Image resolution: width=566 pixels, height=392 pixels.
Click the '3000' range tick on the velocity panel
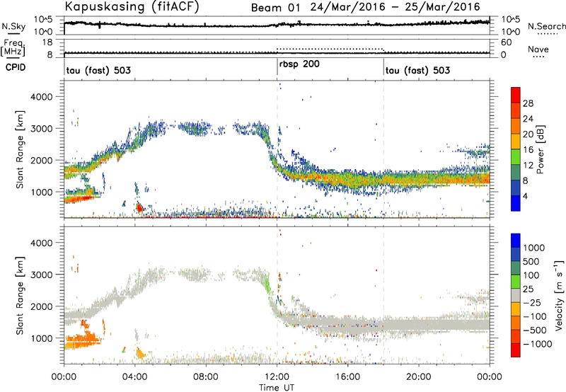coord(41,275)
